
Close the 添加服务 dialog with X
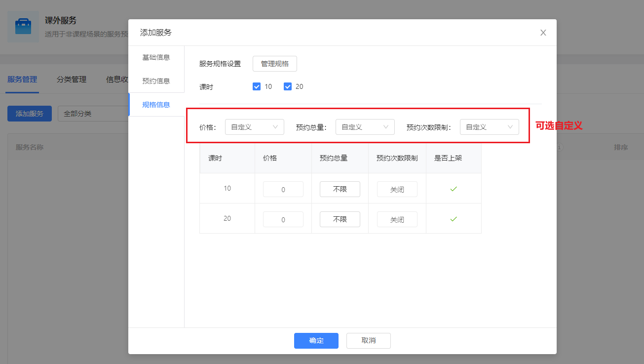pyautogui.click(x=543, y=33)
